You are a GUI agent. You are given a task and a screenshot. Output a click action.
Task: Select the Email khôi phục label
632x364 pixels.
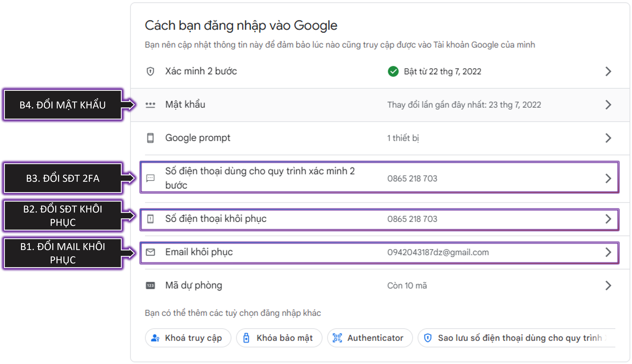point(199,252)
